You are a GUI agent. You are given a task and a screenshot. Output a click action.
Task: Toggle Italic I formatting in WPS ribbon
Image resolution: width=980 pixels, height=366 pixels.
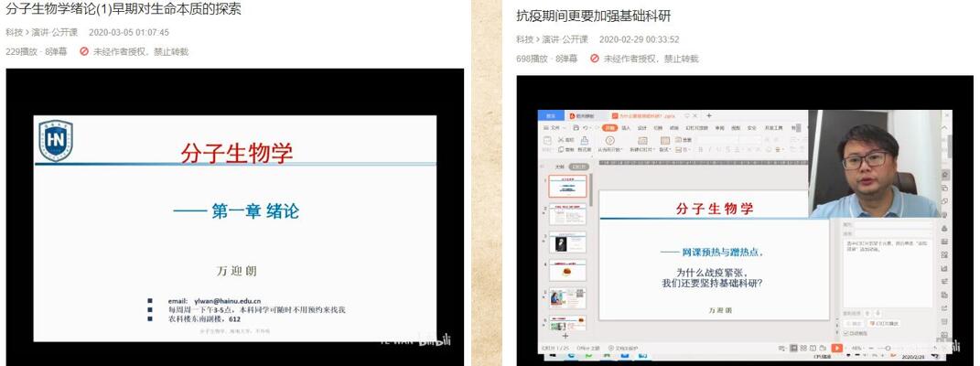point(711,150)
